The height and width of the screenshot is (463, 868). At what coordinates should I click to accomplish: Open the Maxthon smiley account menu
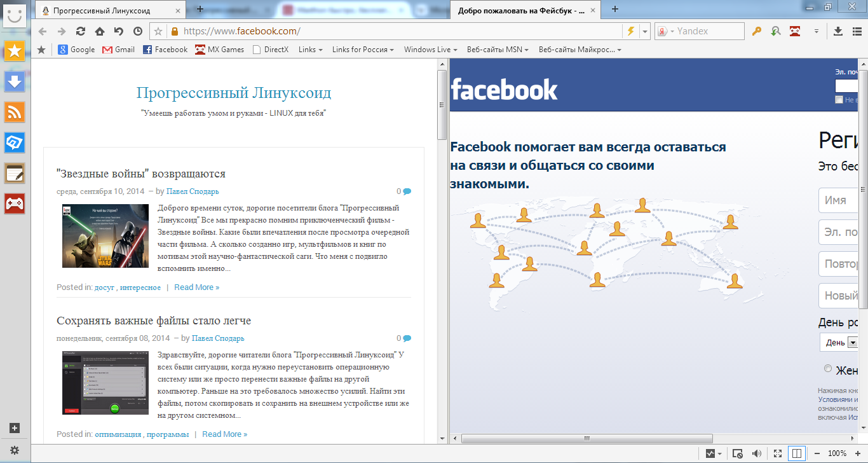(x=15, y=15)
